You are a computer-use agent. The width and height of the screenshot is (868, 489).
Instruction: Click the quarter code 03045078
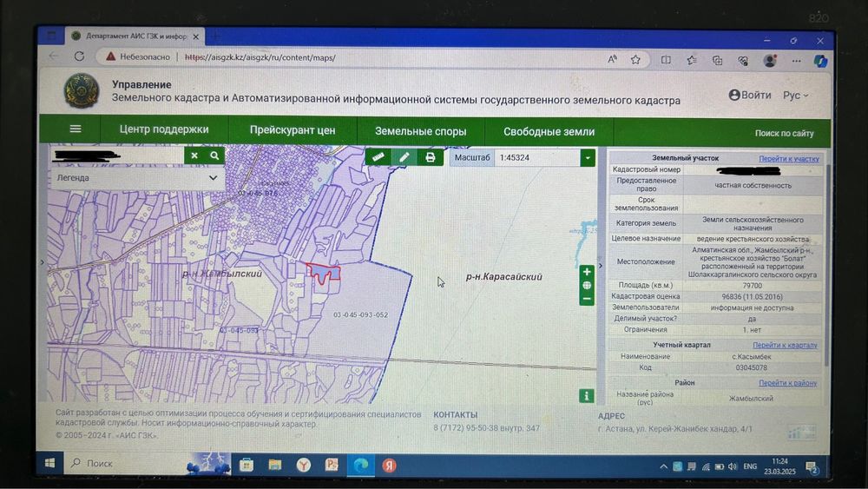753,367
